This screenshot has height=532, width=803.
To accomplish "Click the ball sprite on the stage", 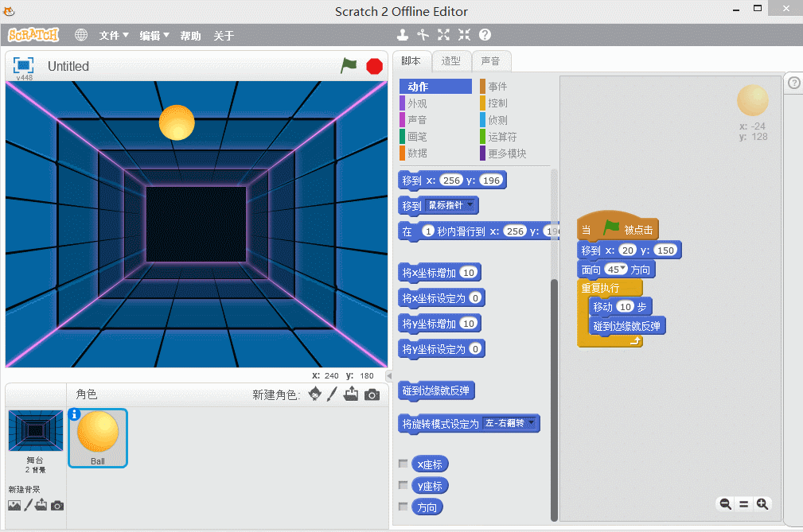I will 177,122.
